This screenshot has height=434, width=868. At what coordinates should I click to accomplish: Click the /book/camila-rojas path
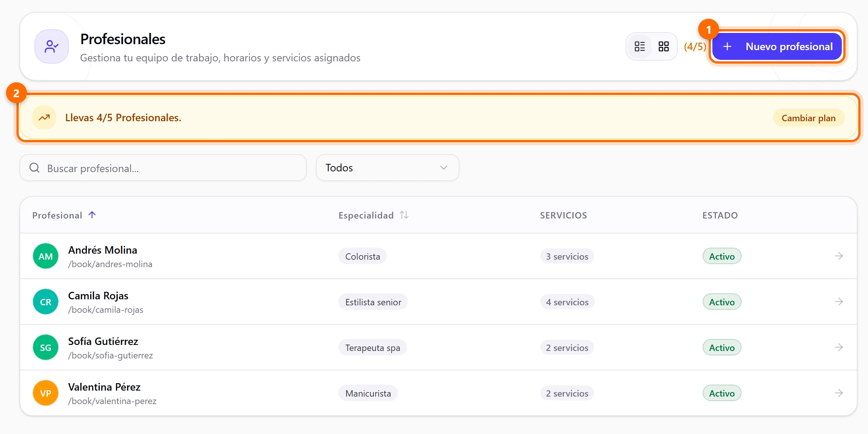106,310
